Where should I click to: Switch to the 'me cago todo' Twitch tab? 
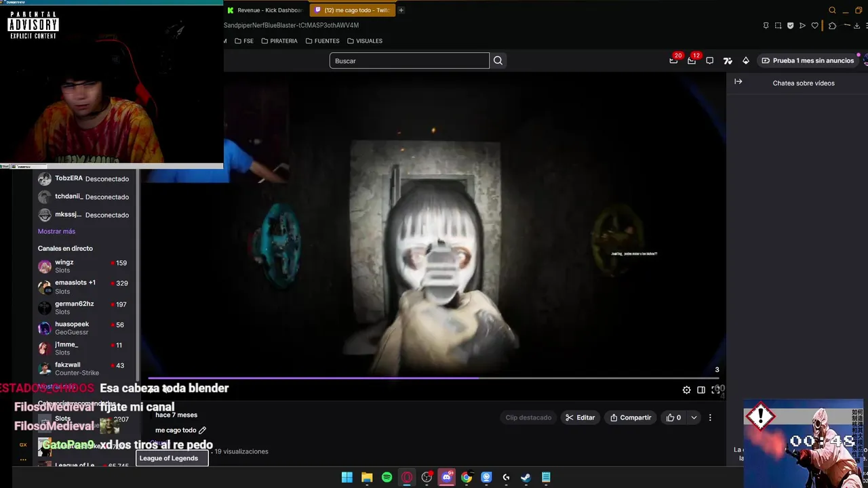point(352,10)
